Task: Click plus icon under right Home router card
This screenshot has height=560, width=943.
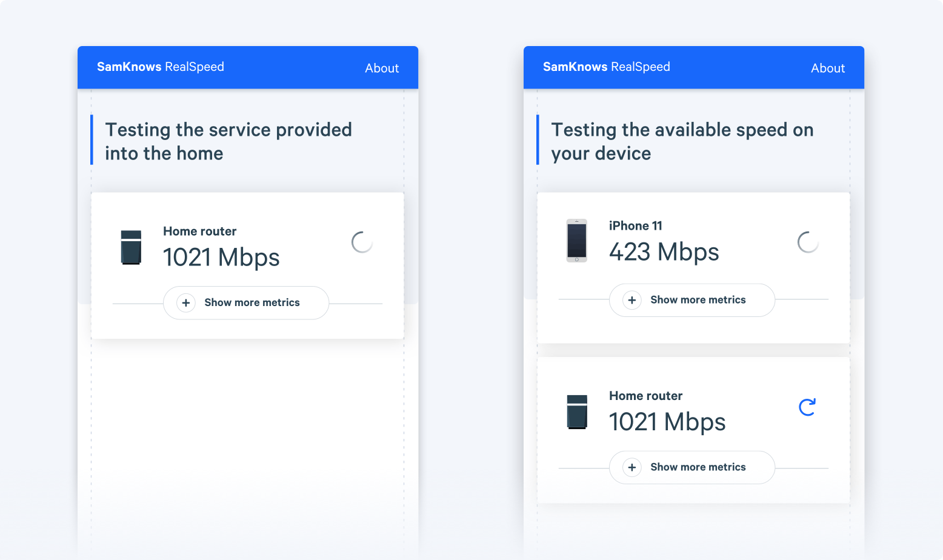Action: coord(632,467)
